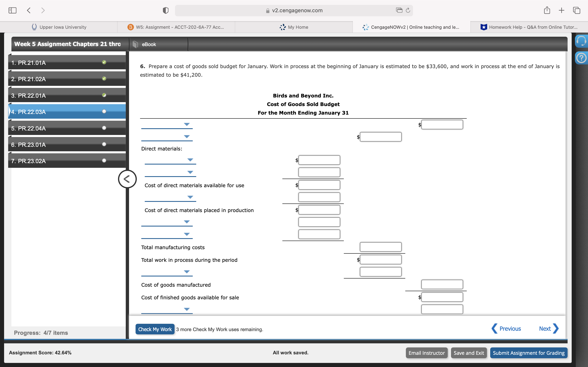
Task: Collapse the sidebar with round arrow button
Action: click(x=127, y=179)
